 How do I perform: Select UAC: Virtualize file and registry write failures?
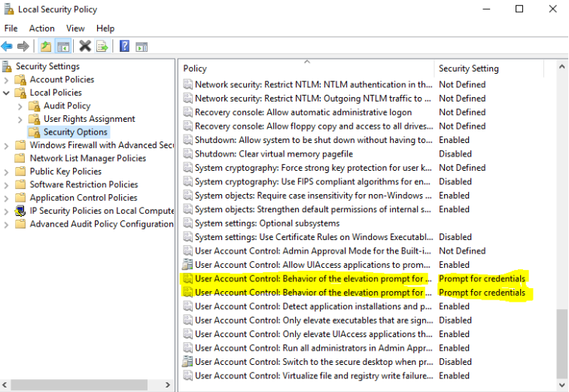click(314, 375)
